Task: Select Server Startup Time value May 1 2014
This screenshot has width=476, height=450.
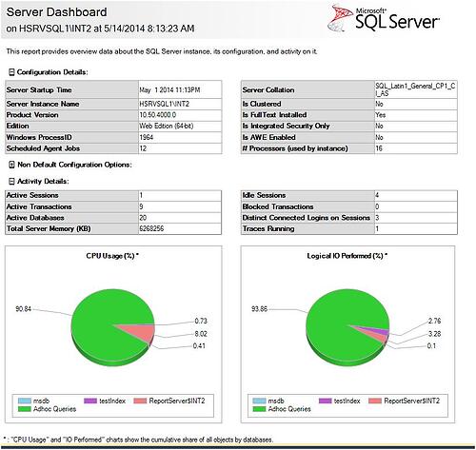Action: [169, 90]
